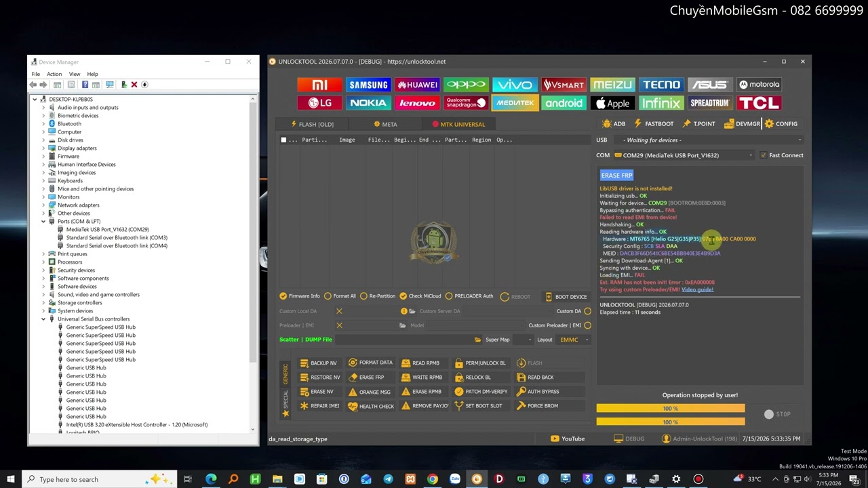Image resolution: width=868 pixels, height=488 pixels.
Task: Switch to the FLASH [OLD] tab
Action: tap(312, 124)
